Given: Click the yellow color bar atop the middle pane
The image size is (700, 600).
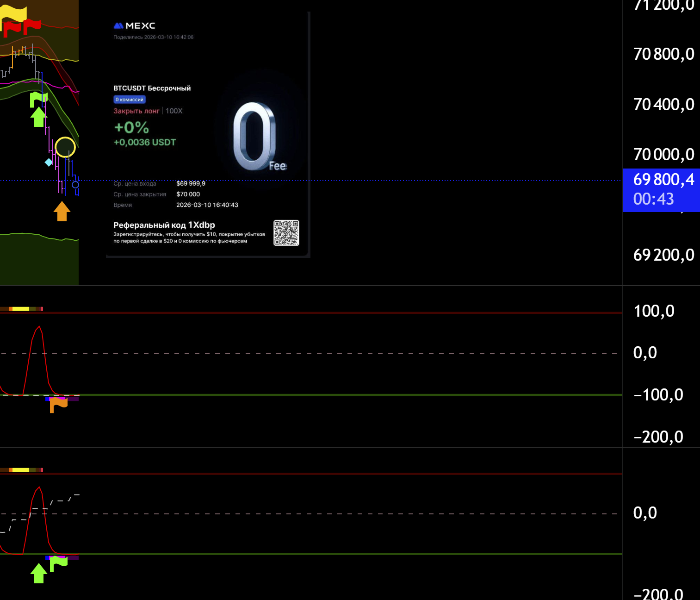Looking at the screenshot, I should tap(21, 309).
